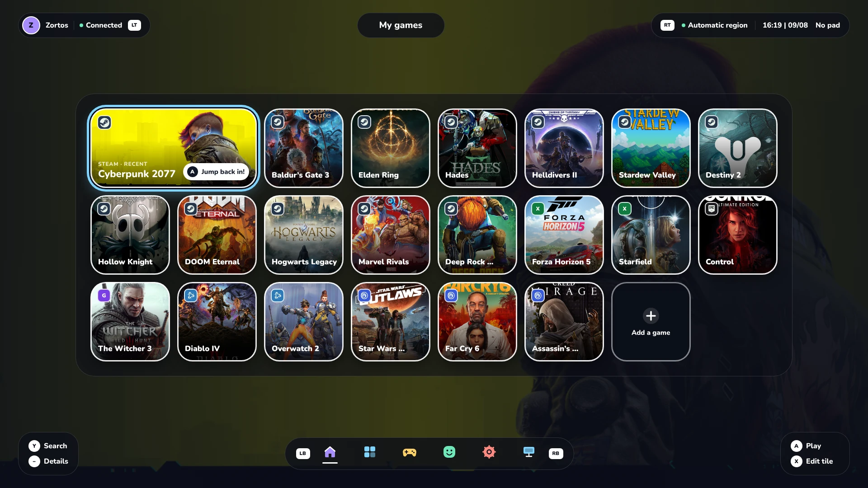Click the Automatic region status text

[717, 25]
